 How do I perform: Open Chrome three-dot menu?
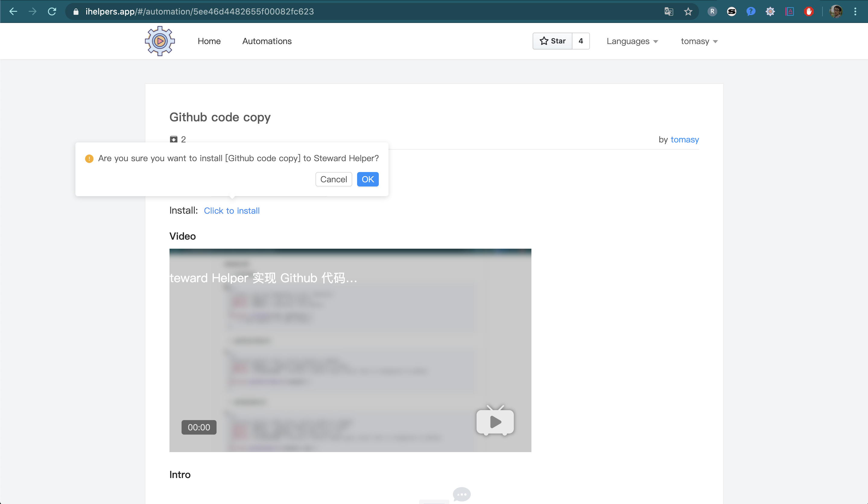(x=855, y=11)
